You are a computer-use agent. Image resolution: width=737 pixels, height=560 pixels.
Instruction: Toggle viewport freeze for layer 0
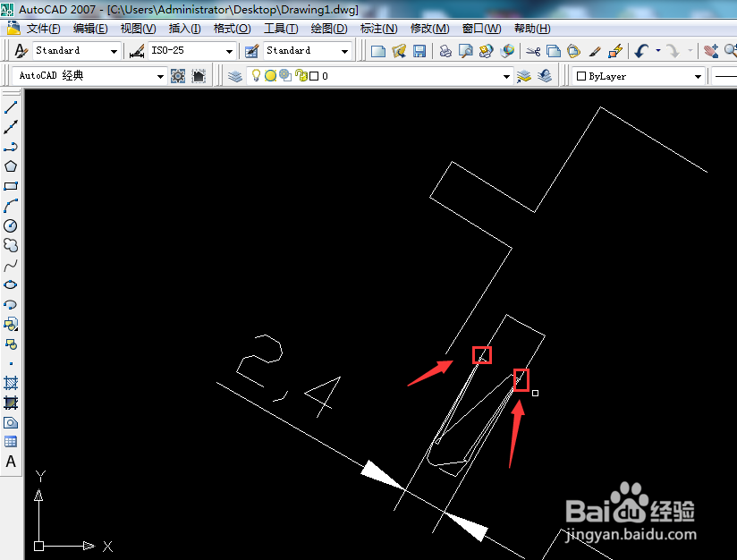pyautogui.click(x=285, y=75)
